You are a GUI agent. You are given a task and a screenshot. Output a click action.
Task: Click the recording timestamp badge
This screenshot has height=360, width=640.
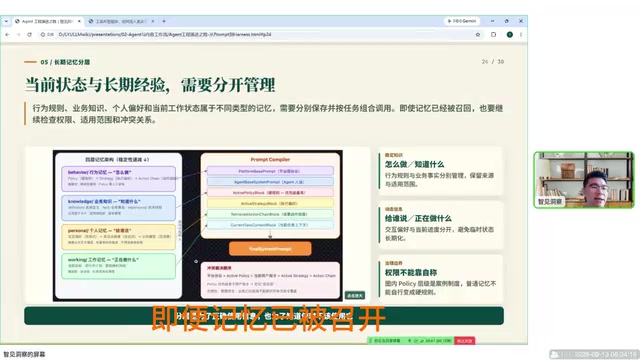pos(593,354)
